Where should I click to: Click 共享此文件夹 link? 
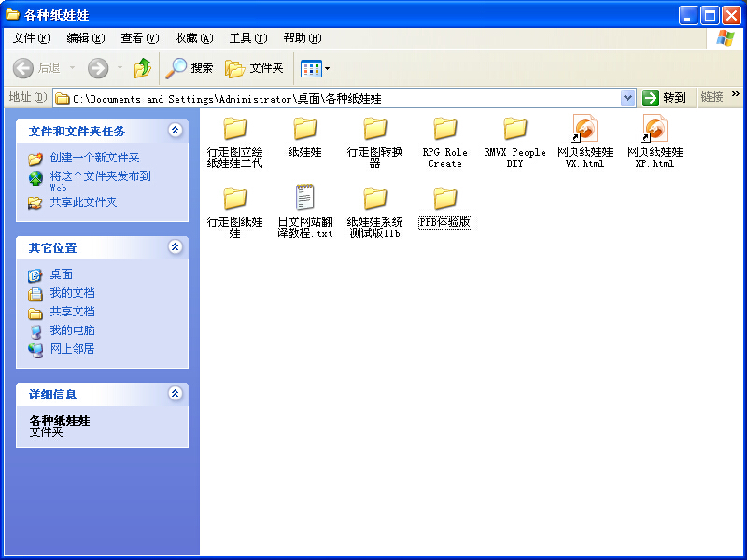pos(83,203)
